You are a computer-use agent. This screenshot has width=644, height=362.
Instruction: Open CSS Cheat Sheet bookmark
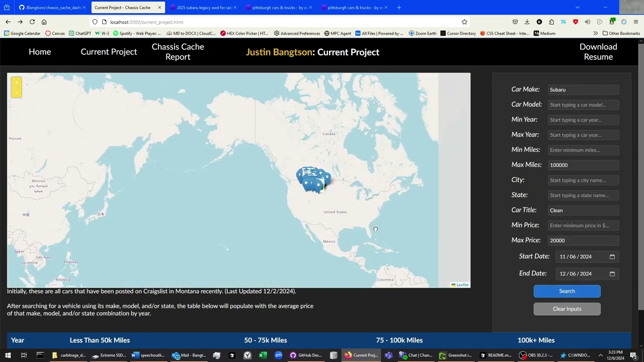point(505,33)
